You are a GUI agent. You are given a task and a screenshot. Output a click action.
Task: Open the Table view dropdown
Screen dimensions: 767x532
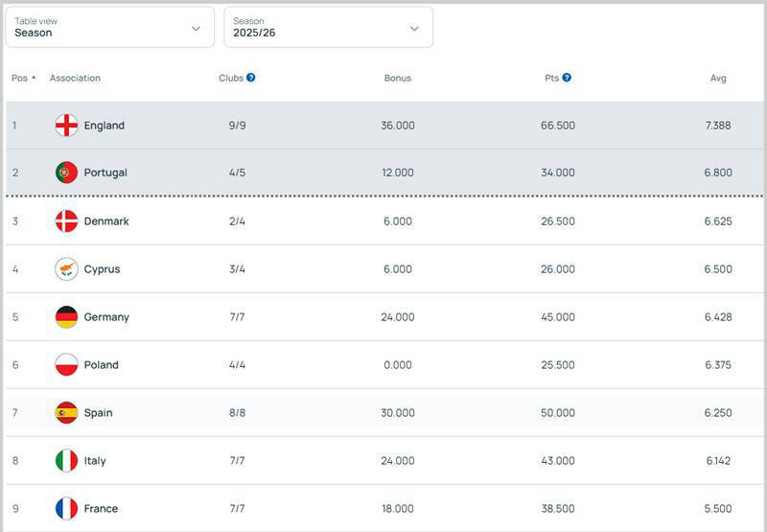[109, 27]
